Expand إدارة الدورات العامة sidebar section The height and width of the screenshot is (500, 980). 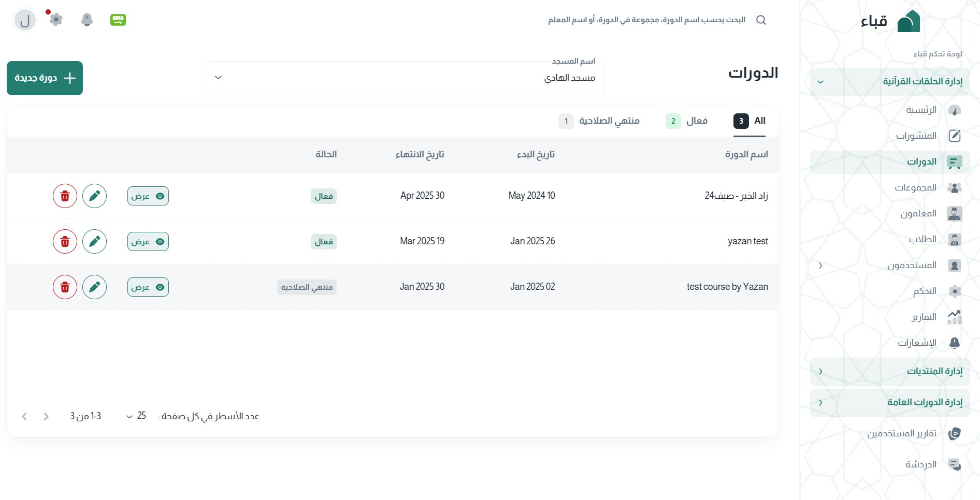(889, 402)
